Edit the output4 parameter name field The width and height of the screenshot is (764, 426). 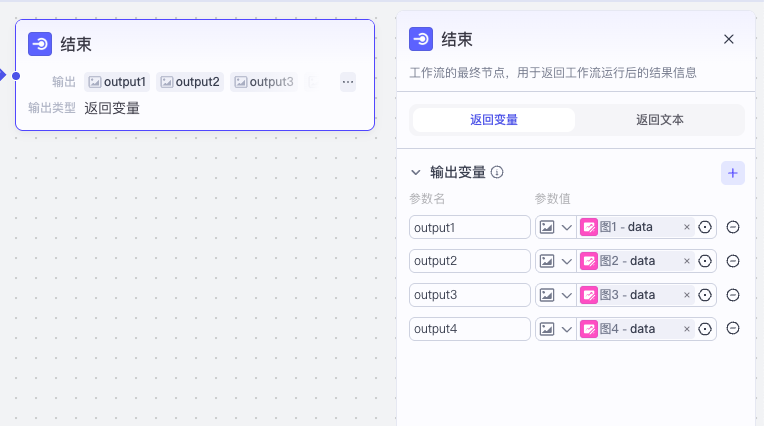pyautogui.click(x=470, y=329)
